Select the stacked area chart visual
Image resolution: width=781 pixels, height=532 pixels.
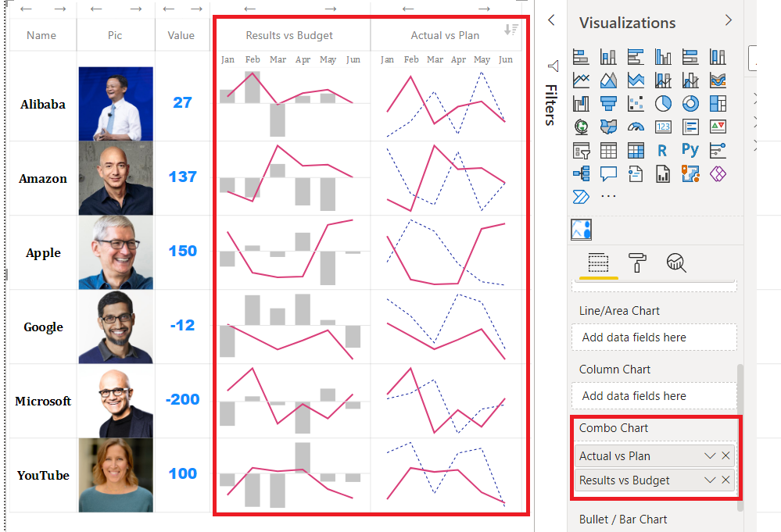tap(636, 80)
